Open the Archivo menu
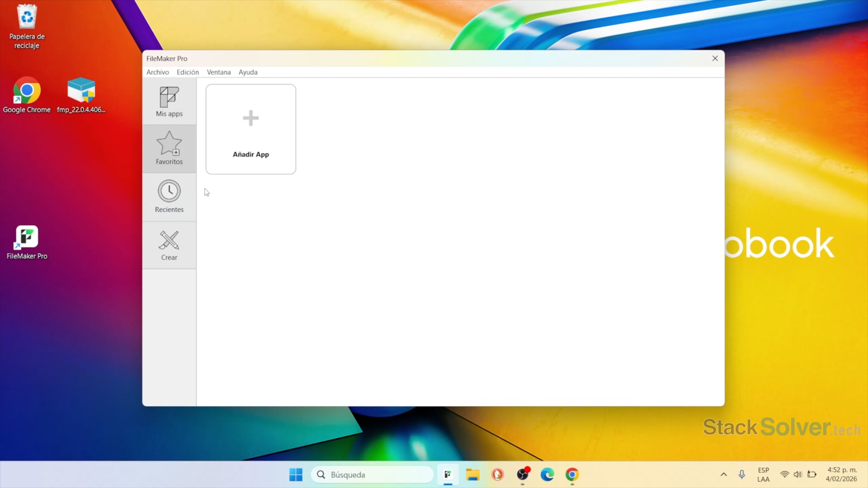 157,72
